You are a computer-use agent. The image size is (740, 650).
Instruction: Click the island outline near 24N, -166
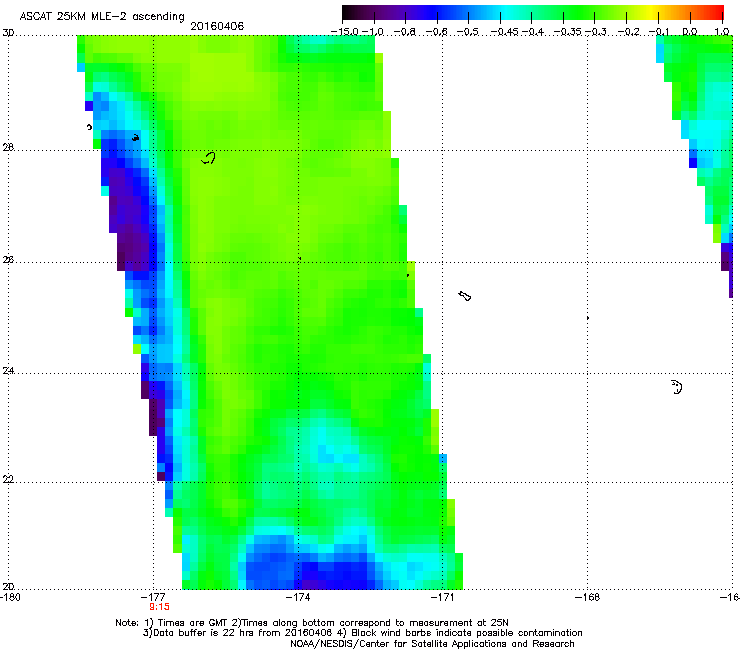[677, 387]
